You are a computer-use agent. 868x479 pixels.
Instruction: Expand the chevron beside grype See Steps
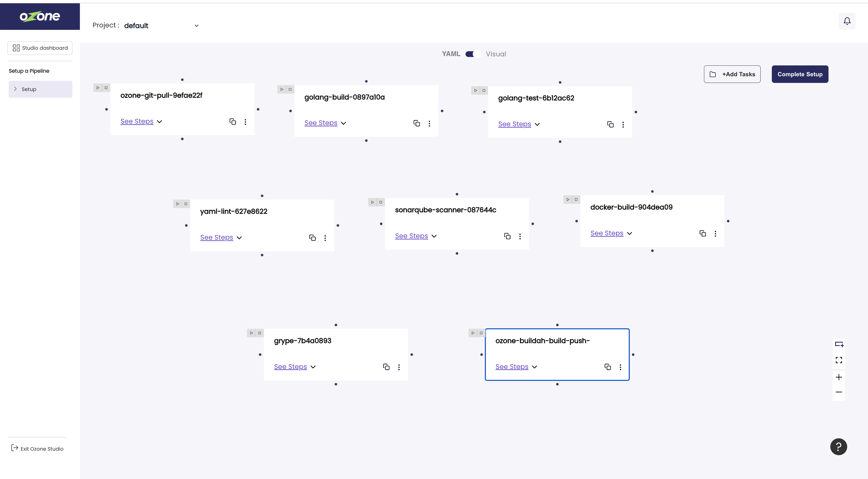point(313,367)
